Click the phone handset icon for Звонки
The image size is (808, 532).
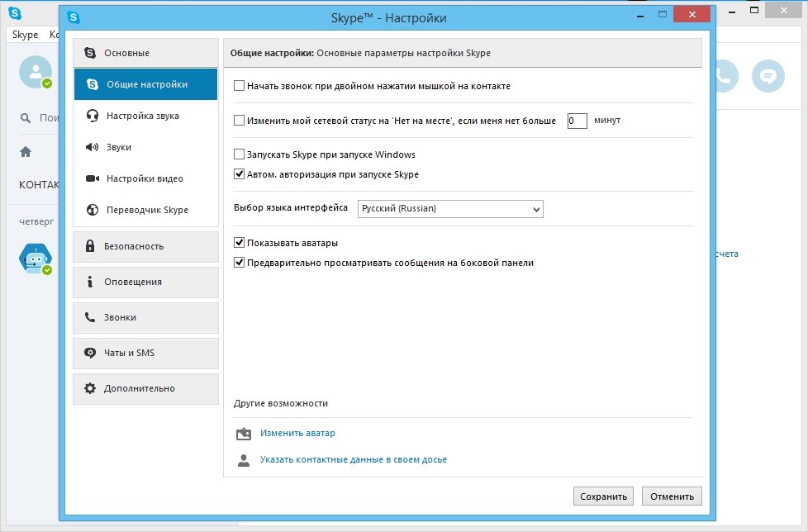pos(90,317)
